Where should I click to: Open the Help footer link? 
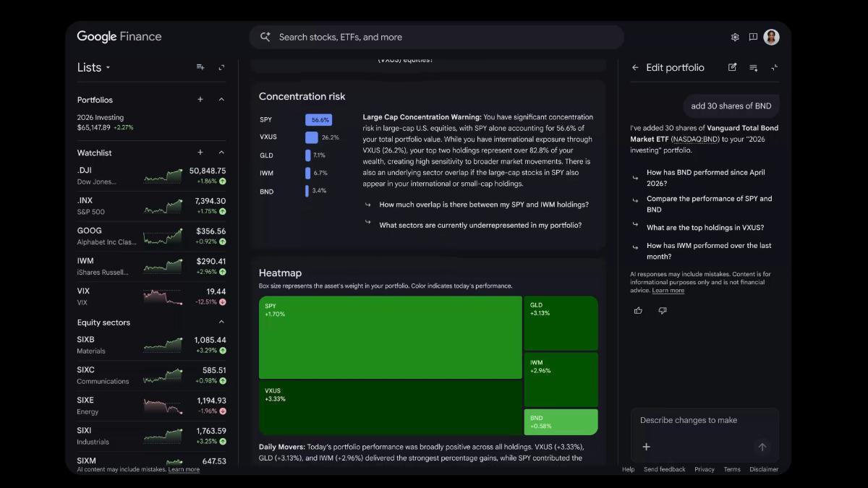(x=628, y=469)
